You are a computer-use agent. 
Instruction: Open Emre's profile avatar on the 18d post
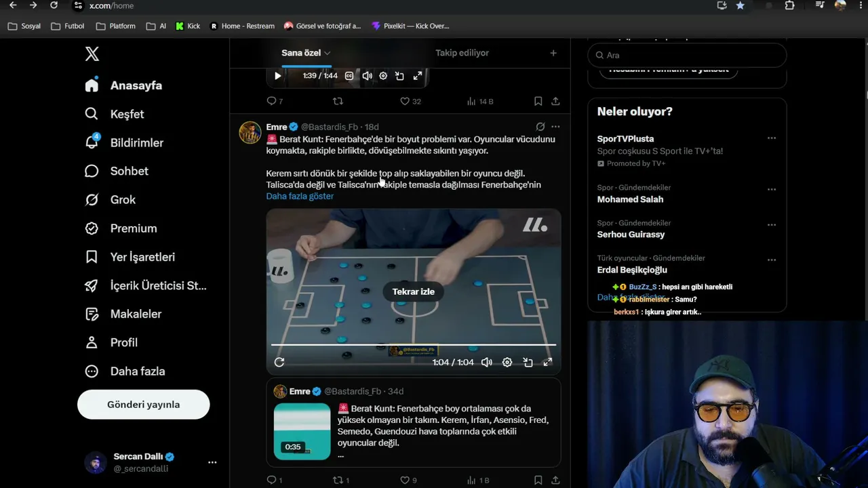(250, 133)
